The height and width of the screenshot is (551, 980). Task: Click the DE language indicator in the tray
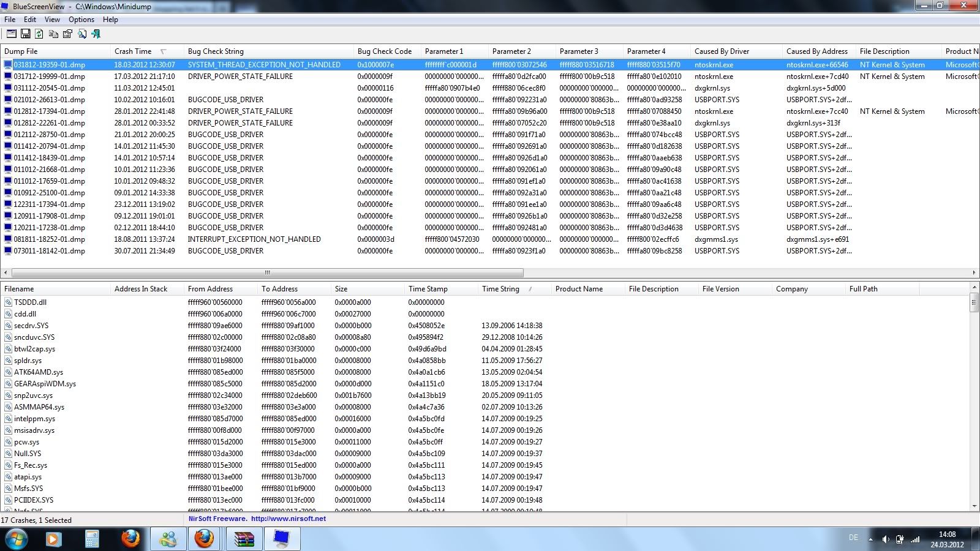click(853, 538)
